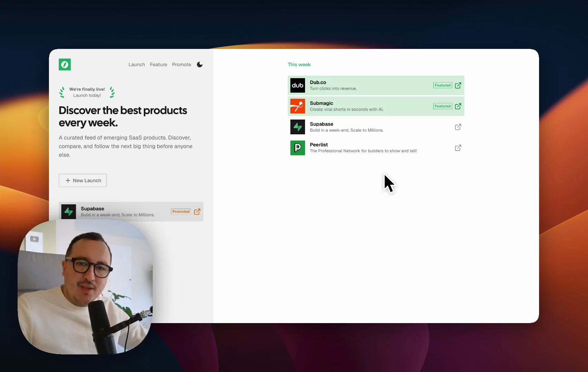This screenshot has height=372, width=588.
Task: Click the Submagic logo thumbnail
Action: (x=297, y=106)
